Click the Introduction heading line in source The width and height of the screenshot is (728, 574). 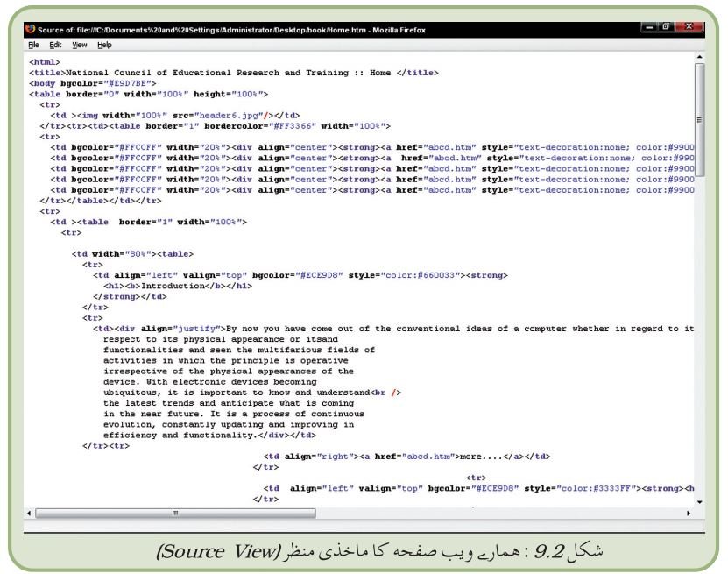(x=178, y=286)
